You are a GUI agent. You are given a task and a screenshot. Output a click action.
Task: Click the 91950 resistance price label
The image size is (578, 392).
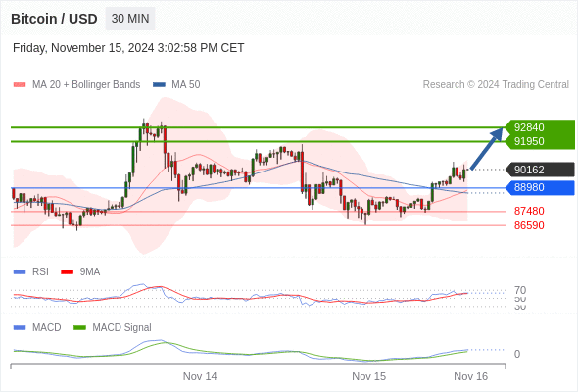(x=529, y=141)
